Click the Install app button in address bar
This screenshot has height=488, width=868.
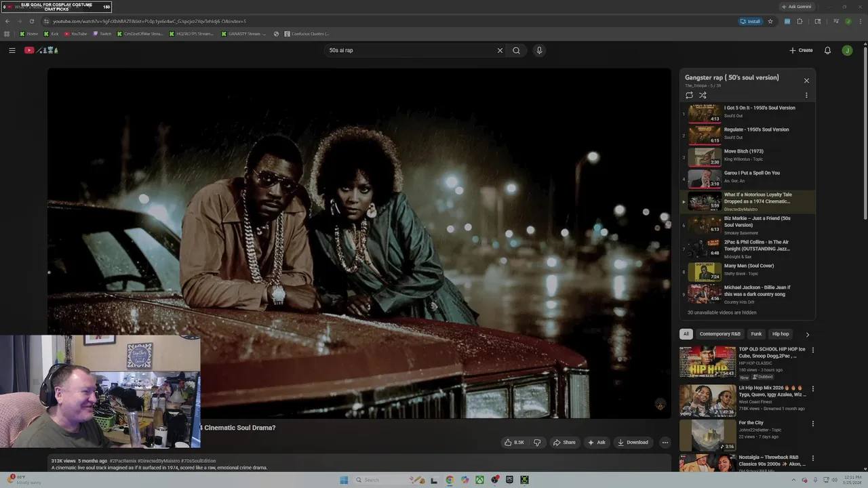[x=750, y=21]
